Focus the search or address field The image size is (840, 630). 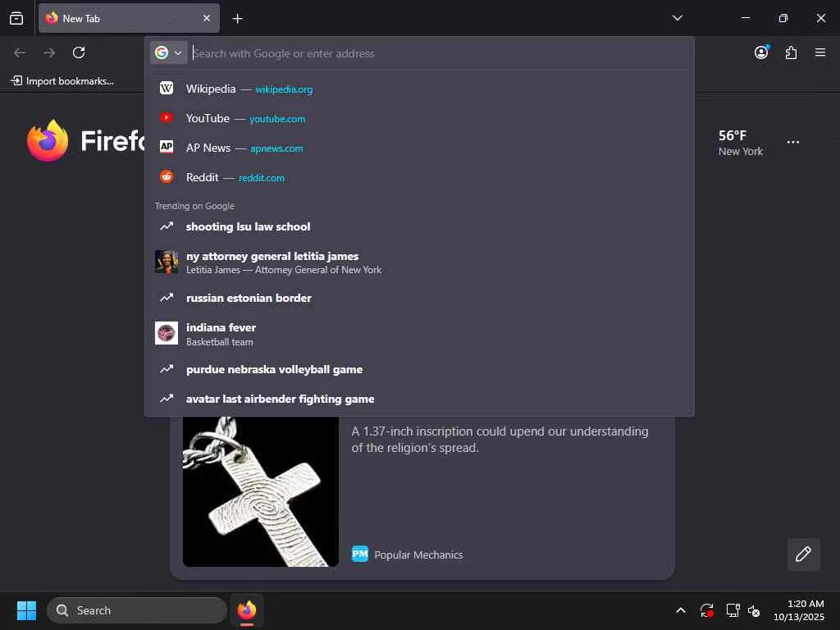pos(440,53)
